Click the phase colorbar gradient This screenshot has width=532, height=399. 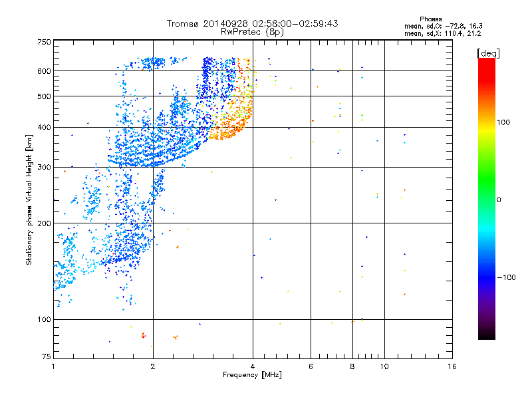click(487, 198)
